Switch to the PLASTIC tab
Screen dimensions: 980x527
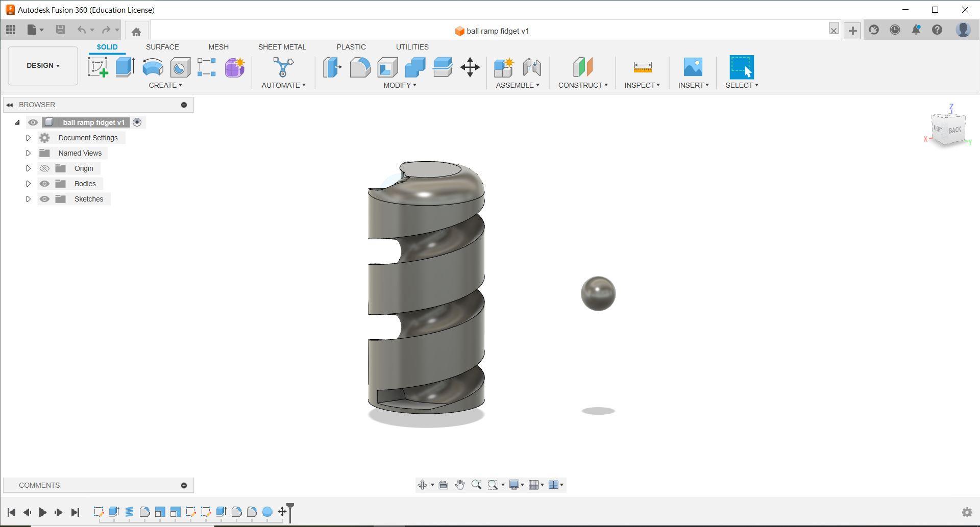tap(351, 47)
